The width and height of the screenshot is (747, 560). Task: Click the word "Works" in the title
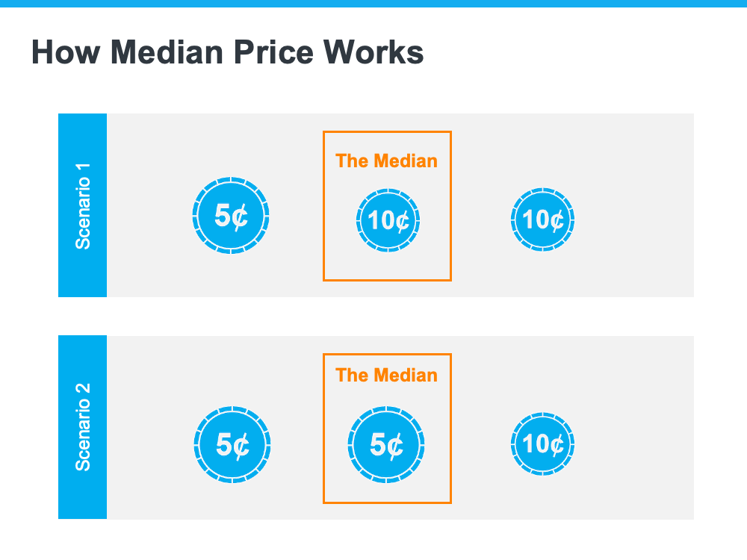click(x=380, y=53)
